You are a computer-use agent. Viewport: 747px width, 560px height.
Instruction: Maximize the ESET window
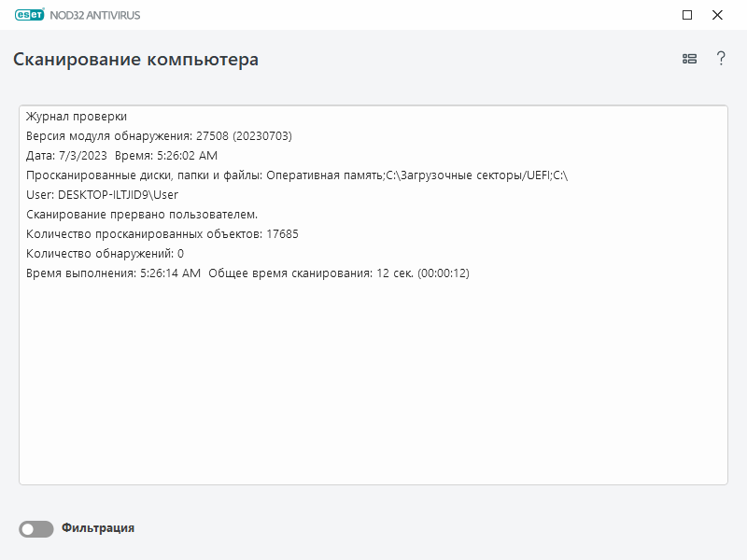[x=687, y=15]
